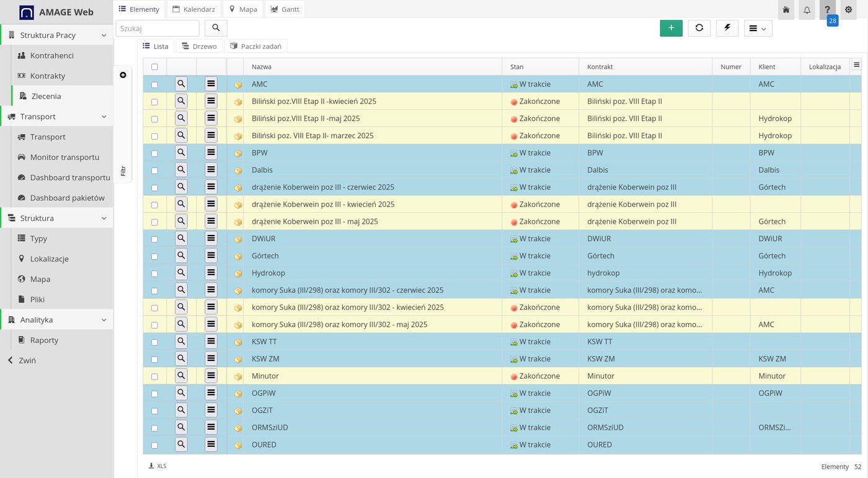This screenshot has height=478, width=868.
Task: Tick the checkbox for the OGPiW row
Action: pos(154,394)
